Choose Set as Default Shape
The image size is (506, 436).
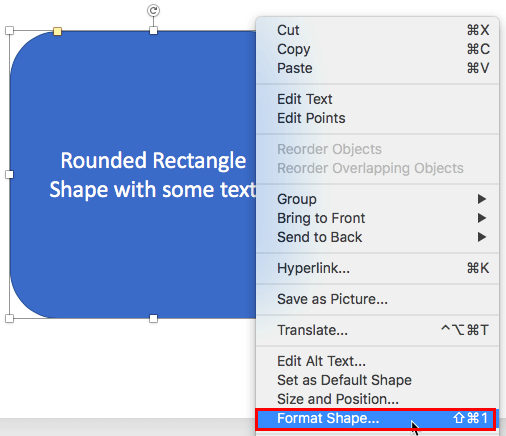[x=377, y=380]
